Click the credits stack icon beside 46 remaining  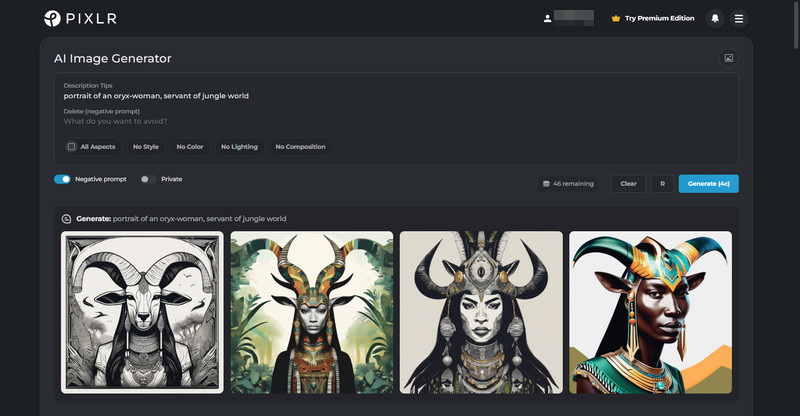tap(546, 184)
